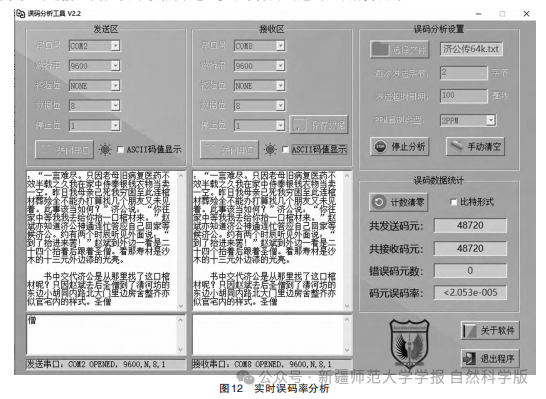Click the 接收串口: COM8 OPENED status text

pyautogui.click(x=262, y=364)
